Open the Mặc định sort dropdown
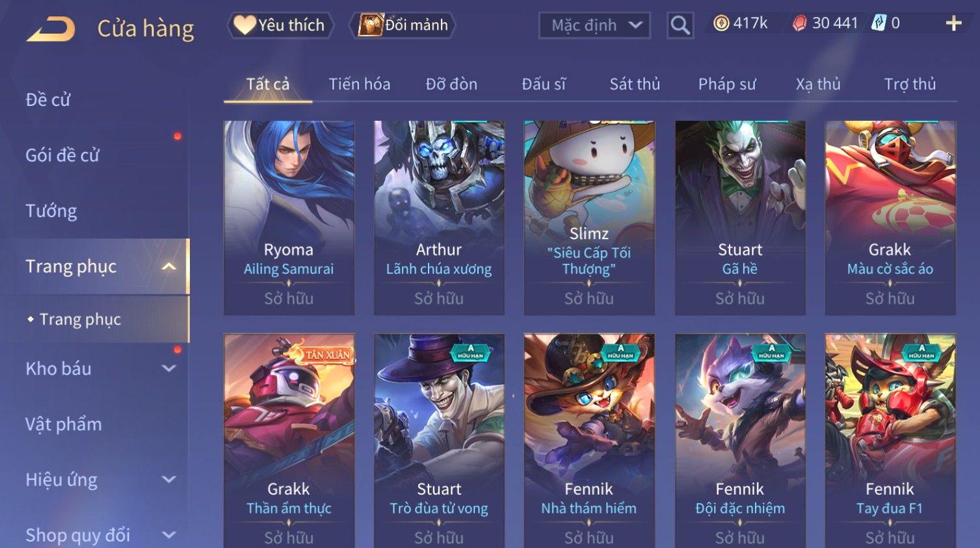980x548 pixels. coord(594,25)
